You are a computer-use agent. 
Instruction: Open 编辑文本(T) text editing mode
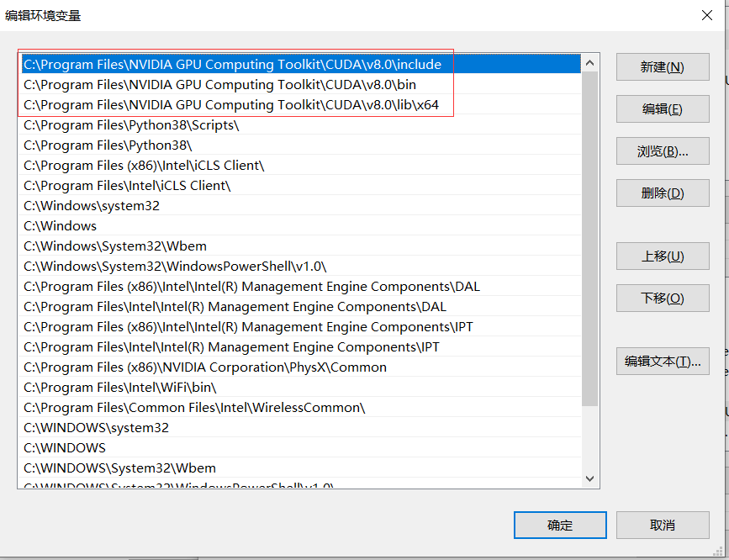pos(662,362)
